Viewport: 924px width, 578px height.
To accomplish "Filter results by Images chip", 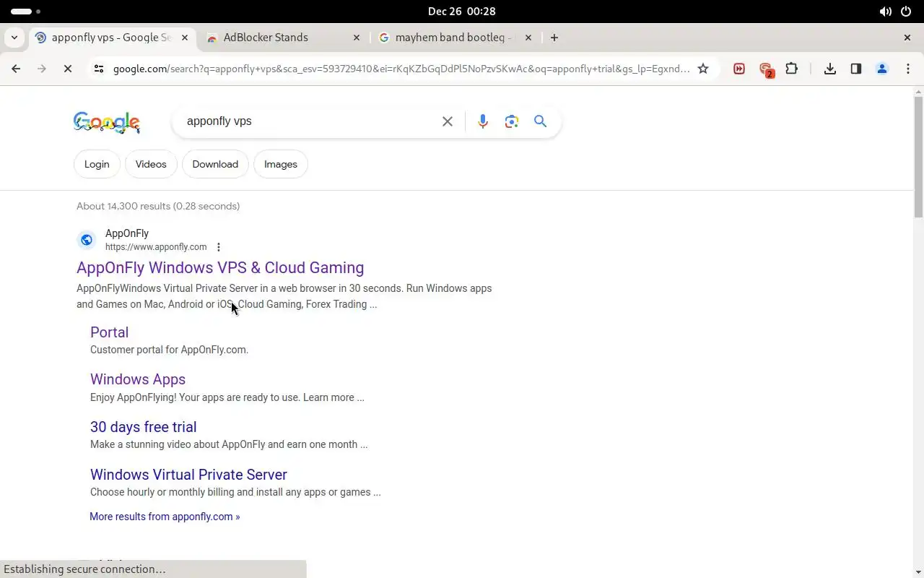I will point(281,164).
